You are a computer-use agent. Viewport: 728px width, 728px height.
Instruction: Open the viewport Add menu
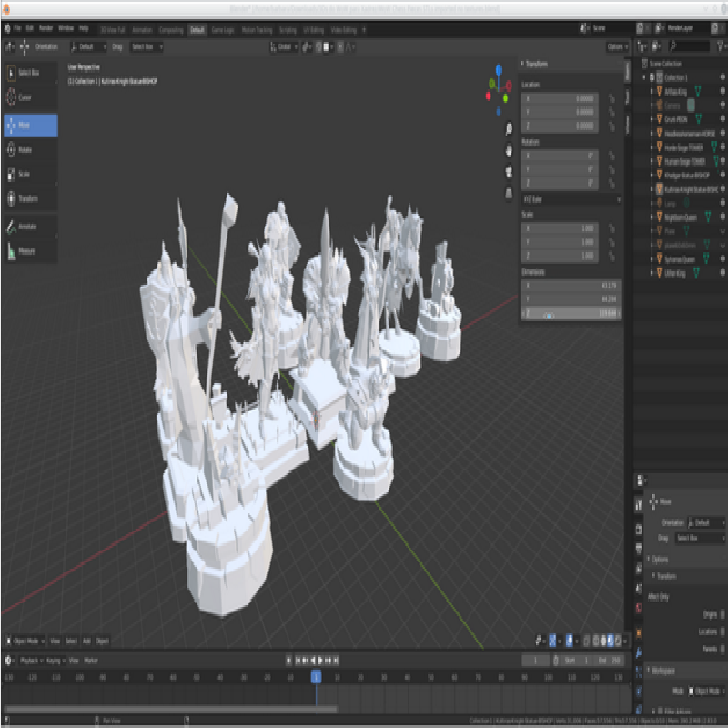86,642
